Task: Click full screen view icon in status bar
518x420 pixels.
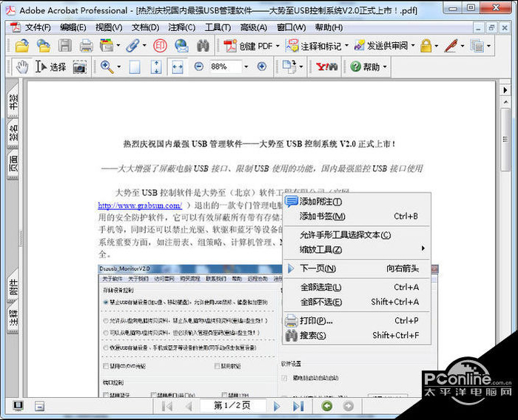Action: click(18, 406)
